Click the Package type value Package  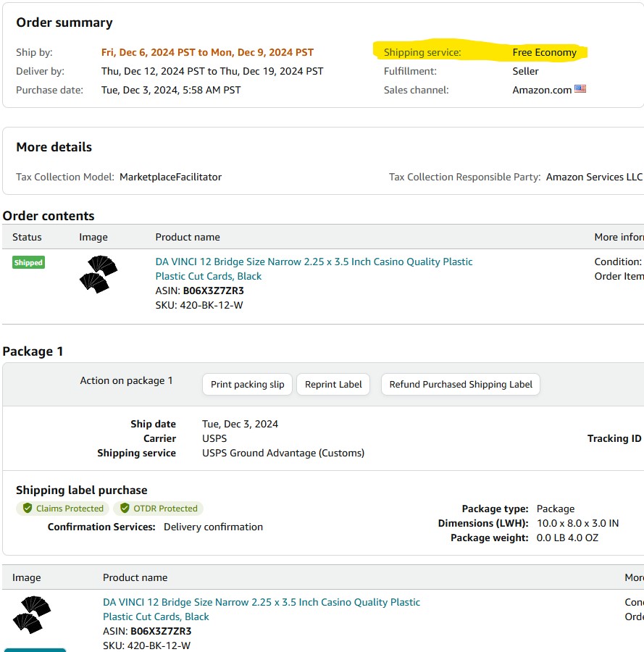(556, 509)
